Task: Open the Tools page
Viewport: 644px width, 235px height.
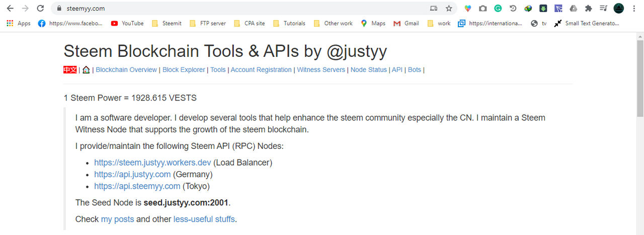Action: point(218,70)
